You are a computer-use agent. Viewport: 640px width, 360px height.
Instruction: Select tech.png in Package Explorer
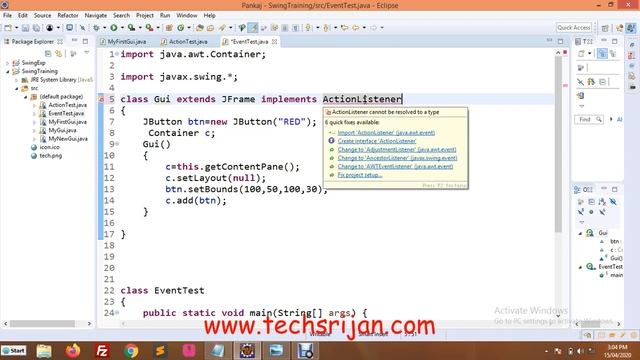pos(51,156)
